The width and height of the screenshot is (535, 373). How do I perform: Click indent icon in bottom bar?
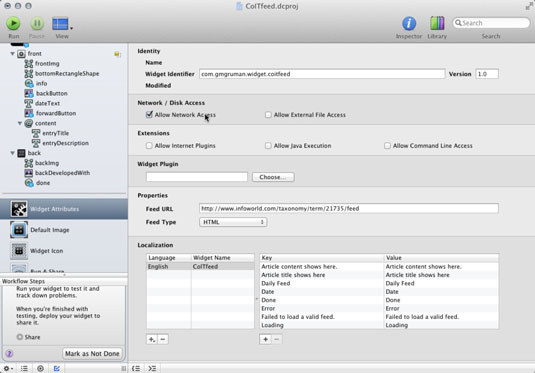(x=152, y=369)
